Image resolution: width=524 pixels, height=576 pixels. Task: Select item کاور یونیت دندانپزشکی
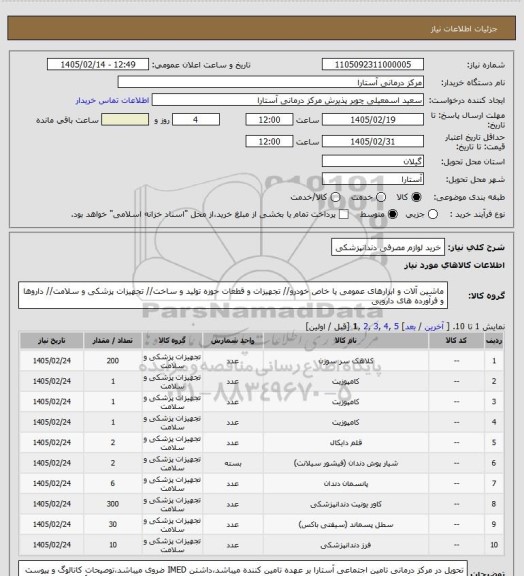(x=346, y=504)
